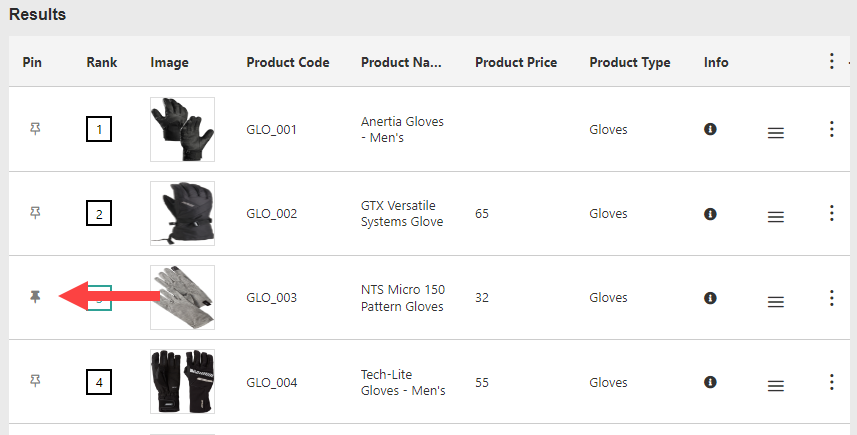Open more actions for GLO_002 row
This screenshot has height=435, width=857.
(831, 213)
